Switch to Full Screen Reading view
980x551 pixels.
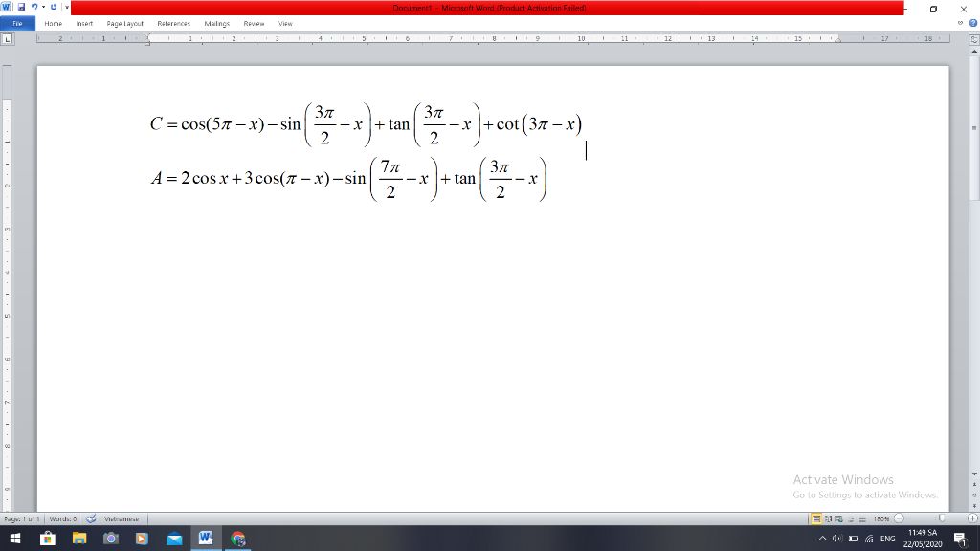pos(828,518)
